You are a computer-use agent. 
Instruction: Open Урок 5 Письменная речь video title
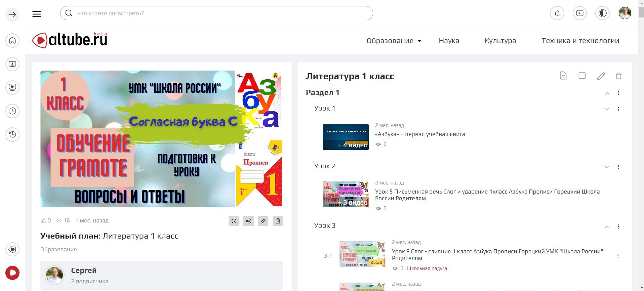[487, 195]
